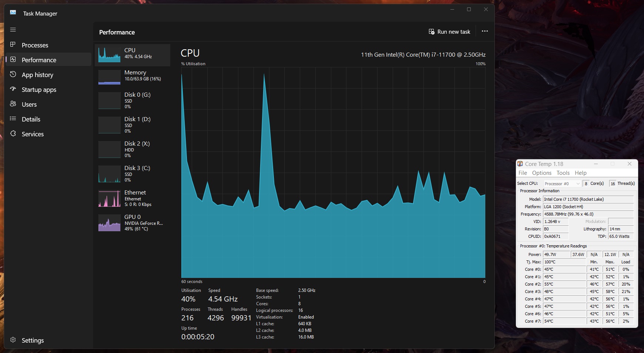
Task: Click the Base speed 2.50 GHz value
Action: [307, 290]
